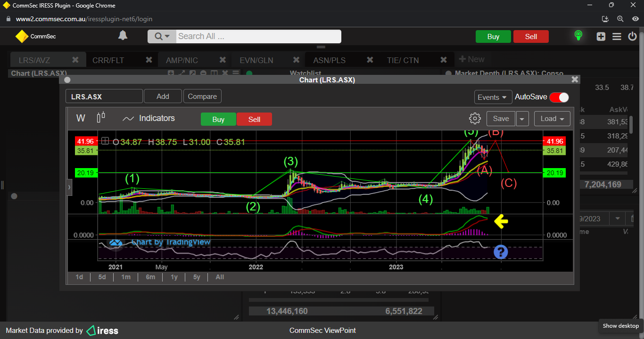Screen dimensions: 644x339
Task: Close the ASN/PLS workspace tab
Action: coord(370,60)
